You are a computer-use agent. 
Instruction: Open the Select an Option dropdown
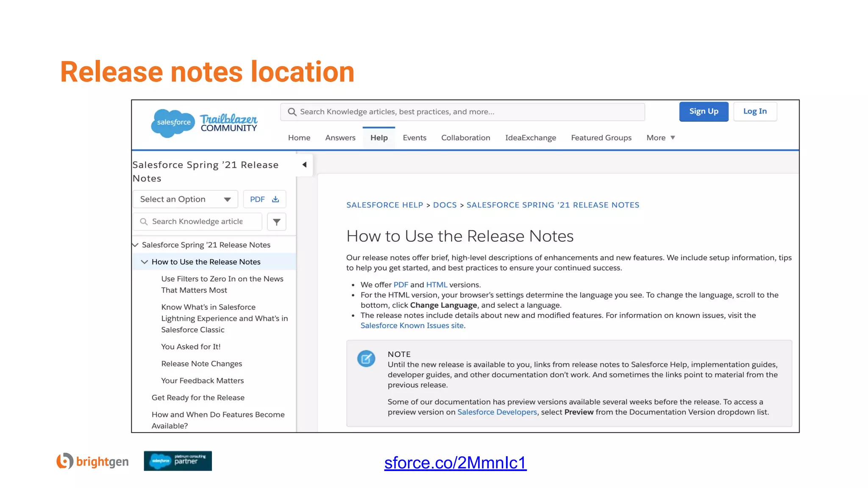click(185, 199)
